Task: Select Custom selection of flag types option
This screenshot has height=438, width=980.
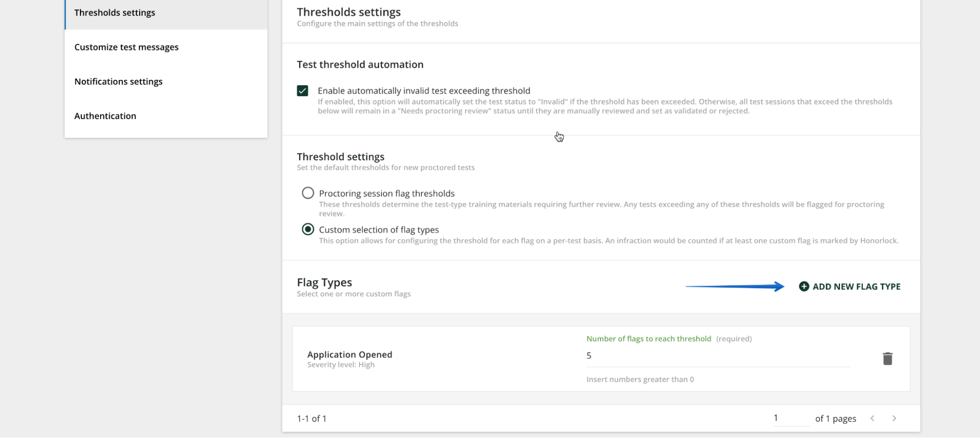Action: (308, 229)
